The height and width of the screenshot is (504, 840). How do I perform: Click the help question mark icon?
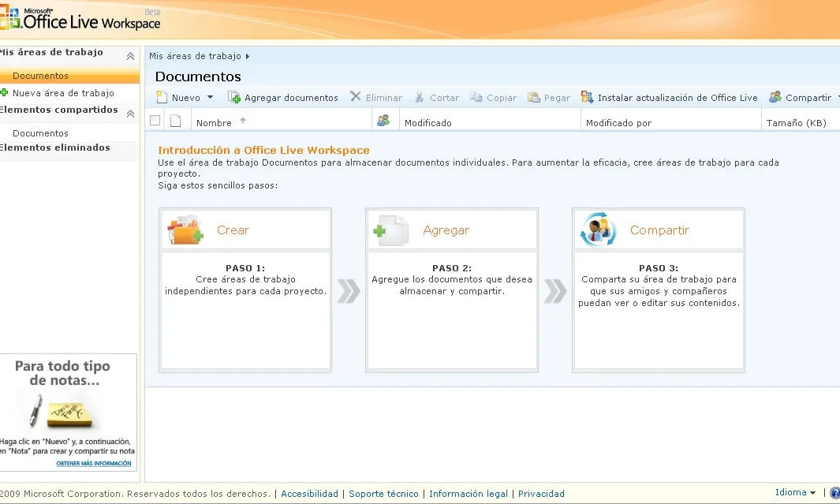[835, 493]
